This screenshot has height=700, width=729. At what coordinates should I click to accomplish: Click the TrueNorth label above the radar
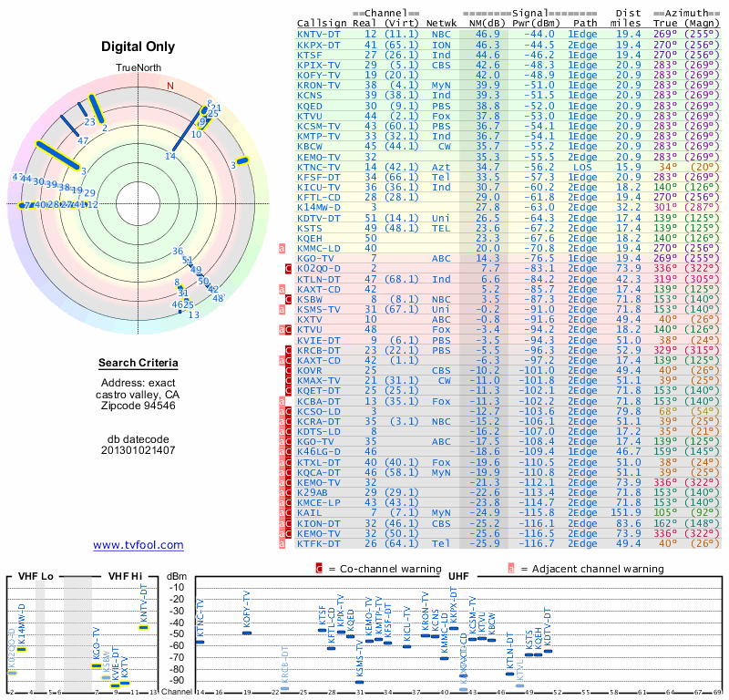(139, 68)
